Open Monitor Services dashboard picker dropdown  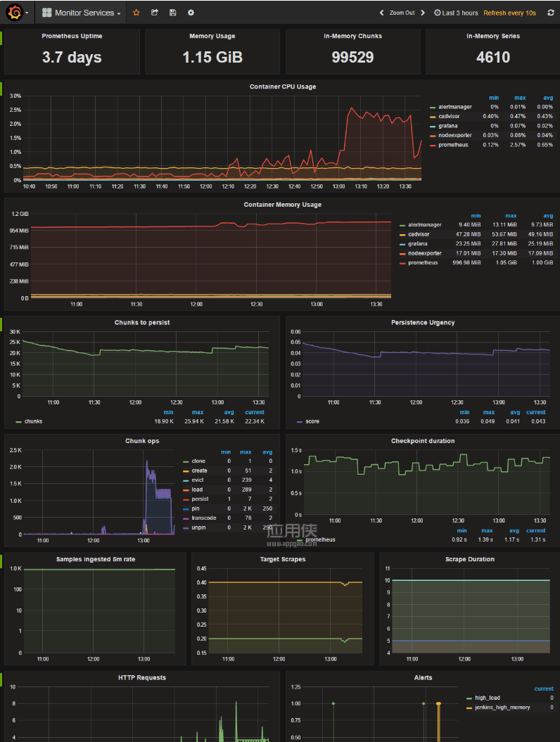tap(81, 13)
